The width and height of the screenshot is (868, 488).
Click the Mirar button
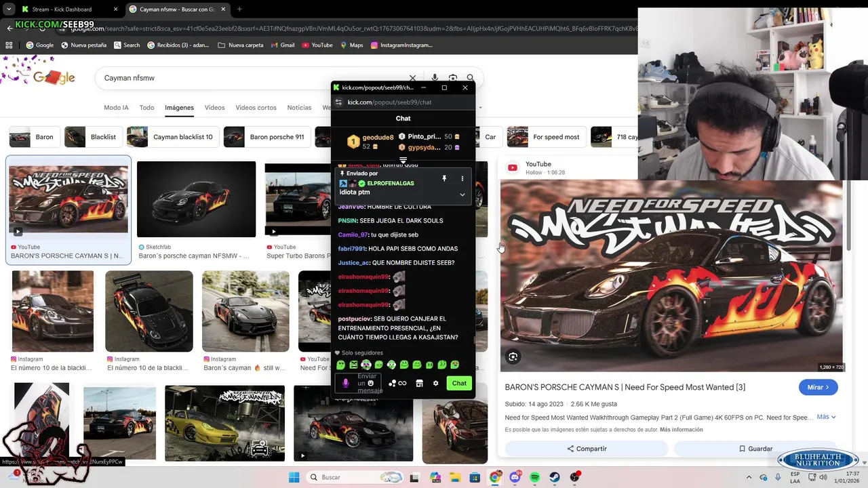pos(818,387)
